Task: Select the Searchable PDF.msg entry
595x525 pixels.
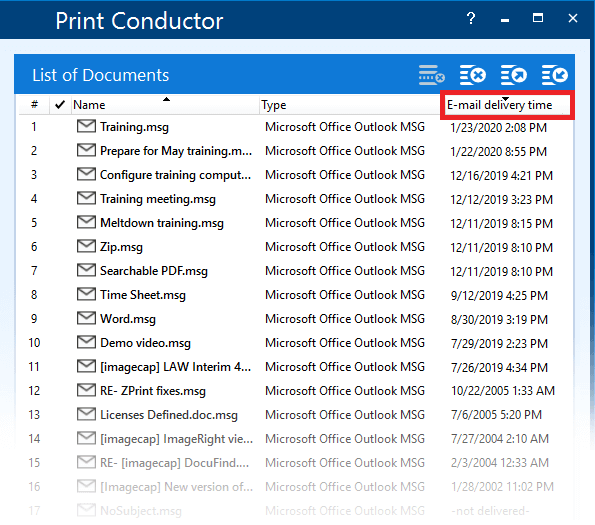Action: point(297,271)
